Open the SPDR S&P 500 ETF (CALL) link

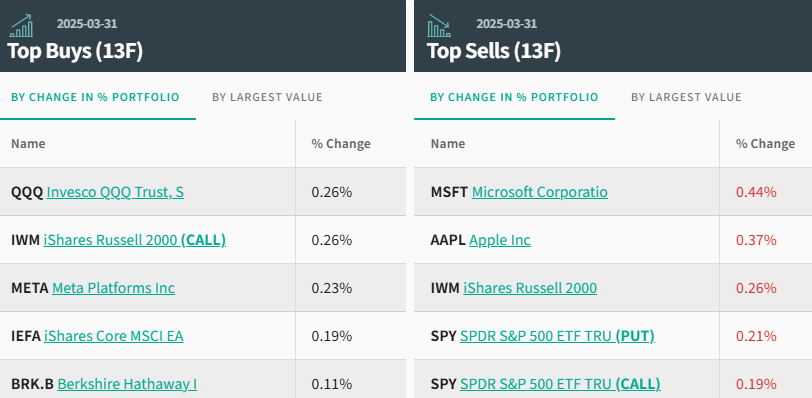tap(560, 384)
